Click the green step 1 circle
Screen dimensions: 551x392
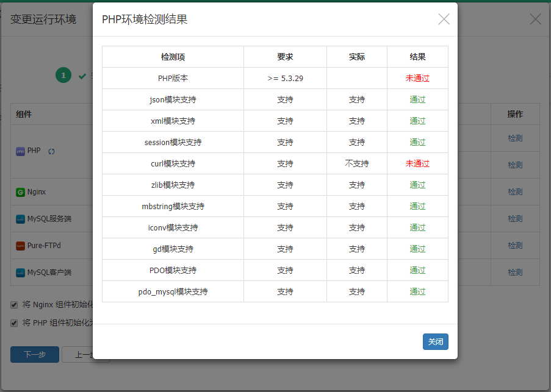coord(63,76)
